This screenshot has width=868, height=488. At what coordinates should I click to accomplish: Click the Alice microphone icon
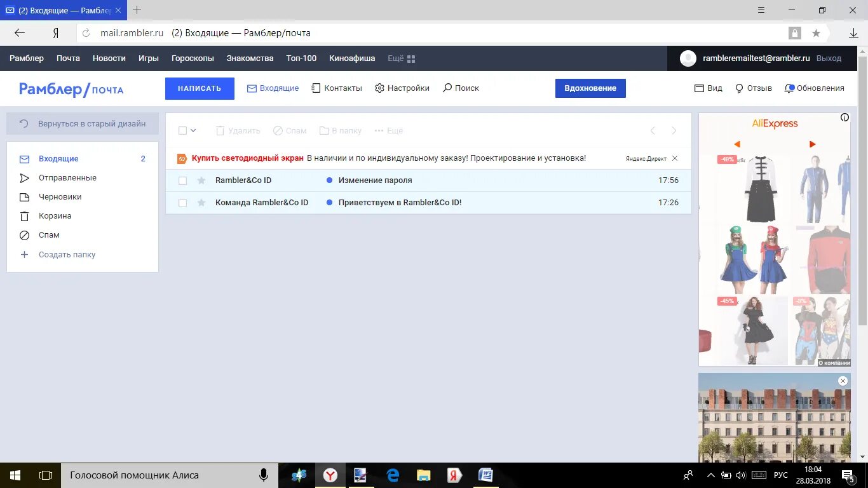pos(263,475)
